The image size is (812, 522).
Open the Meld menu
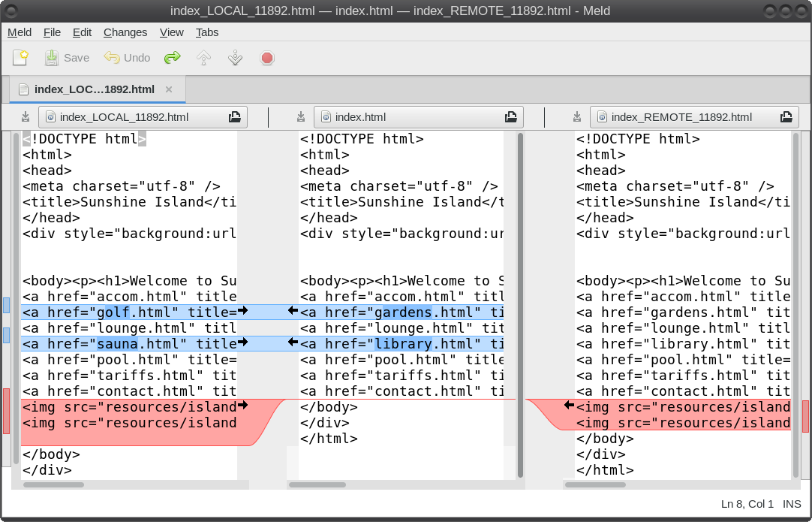(x=20, y=32)
